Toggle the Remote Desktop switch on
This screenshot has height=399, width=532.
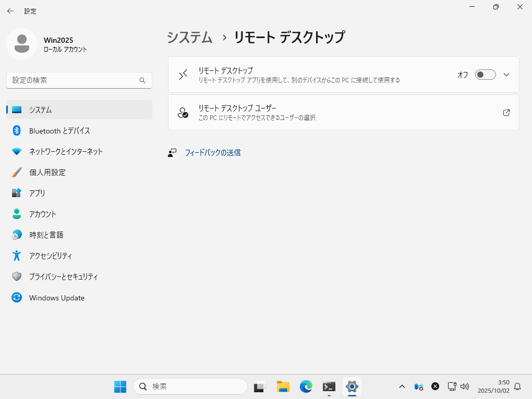tap(485, 75)
